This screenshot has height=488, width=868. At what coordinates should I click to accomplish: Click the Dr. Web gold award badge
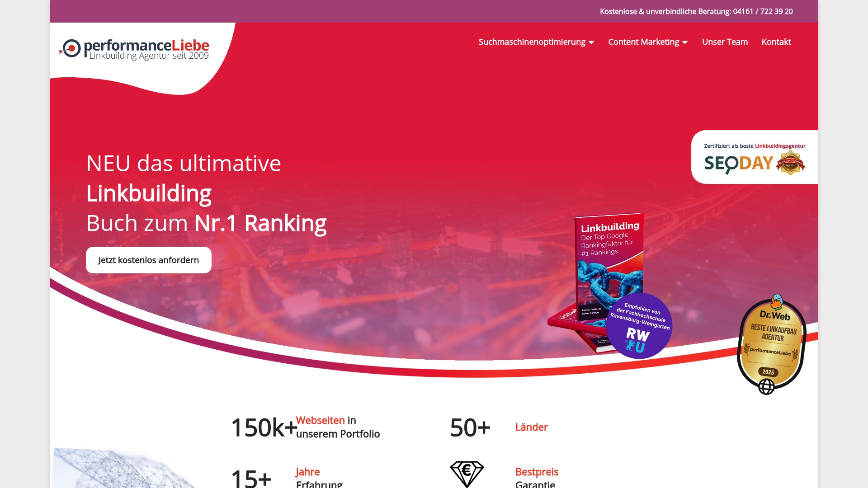[x=772, y=343]
